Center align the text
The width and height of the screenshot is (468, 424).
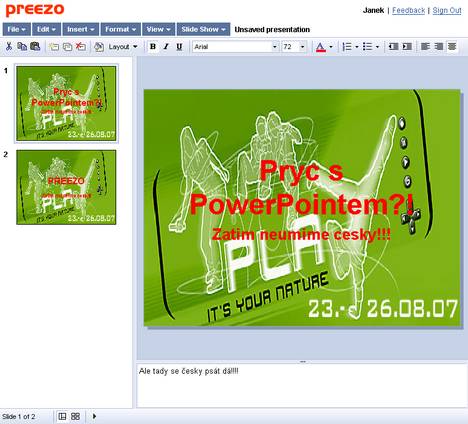[x=452, y=47]
